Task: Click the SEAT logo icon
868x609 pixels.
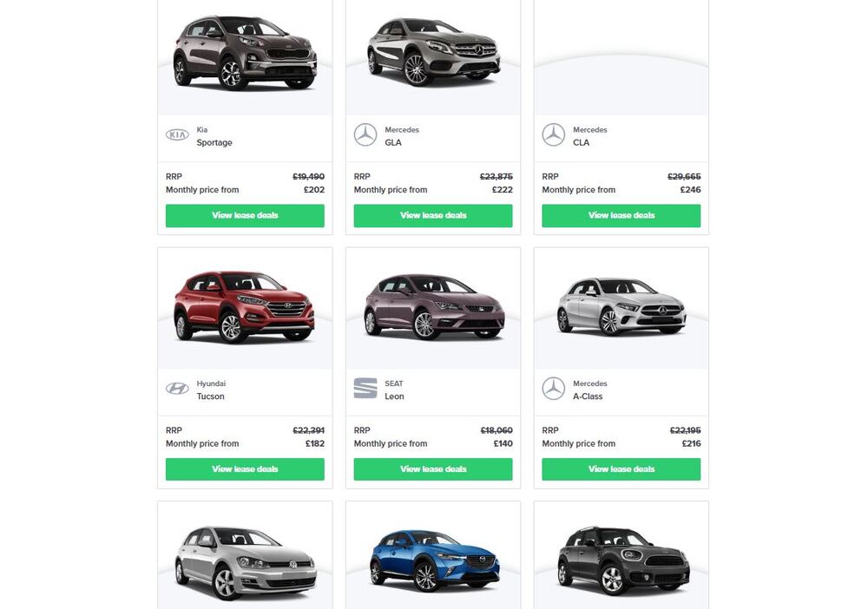Action: pyautogui.click(x=365, y=389)
